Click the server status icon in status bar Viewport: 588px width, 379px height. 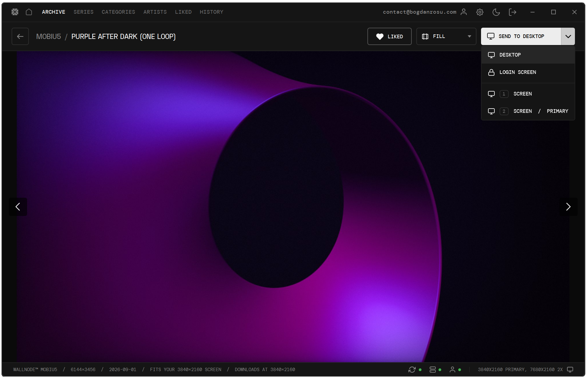[433, 370]
